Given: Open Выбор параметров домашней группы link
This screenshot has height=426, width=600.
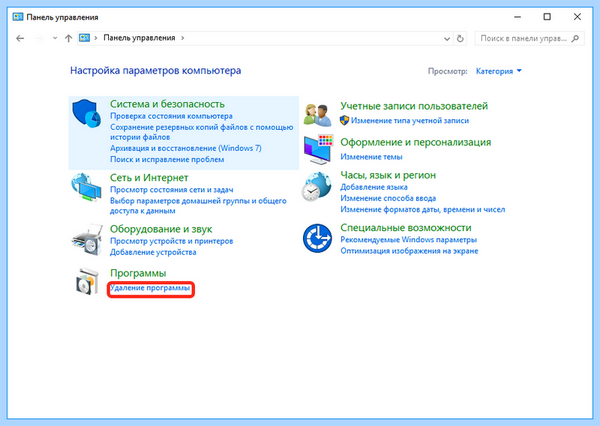Looking at the screenshot, I should click(x=198, y=206).
